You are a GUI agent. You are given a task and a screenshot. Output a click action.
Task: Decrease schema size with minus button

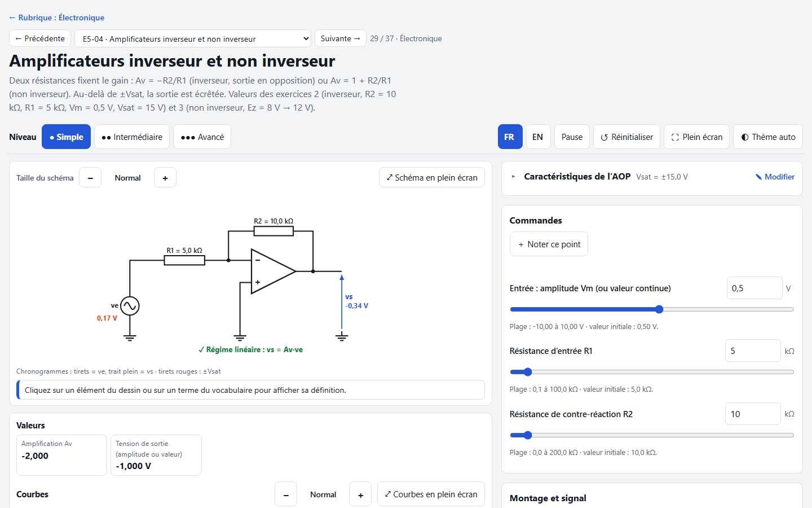click(x=90, y=177)
